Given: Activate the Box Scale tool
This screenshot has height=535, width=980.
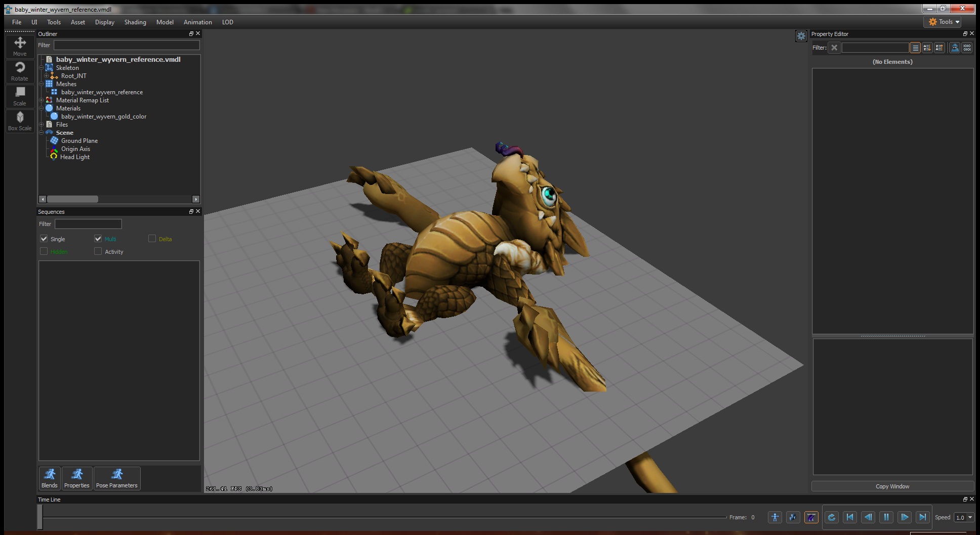Looking at the screenshot, I should pos(20,121).
